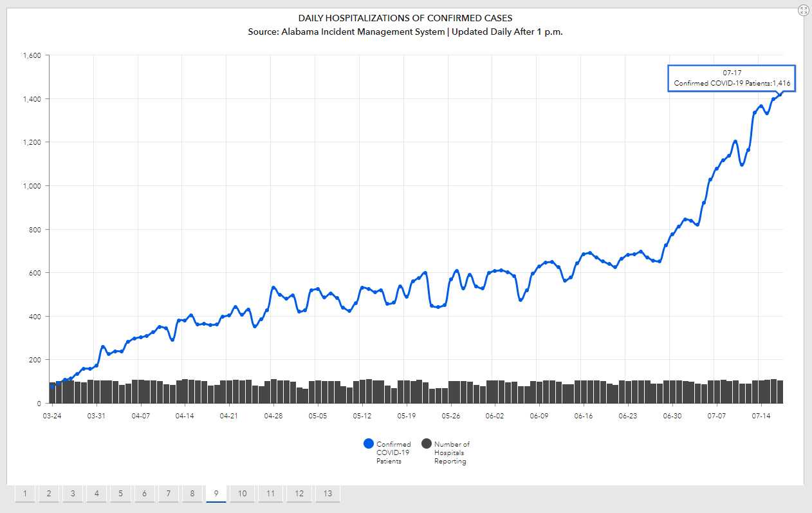Go to last page tab 13
Viewport: 812px width, 513px height.
click(x=328, y=494)
